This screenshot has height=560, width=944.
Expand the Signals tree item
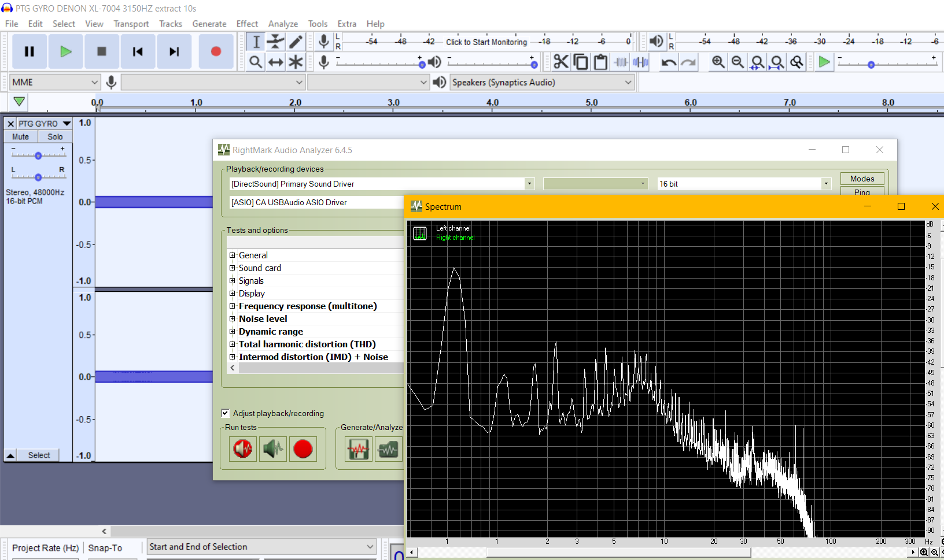tap(233, 281)
